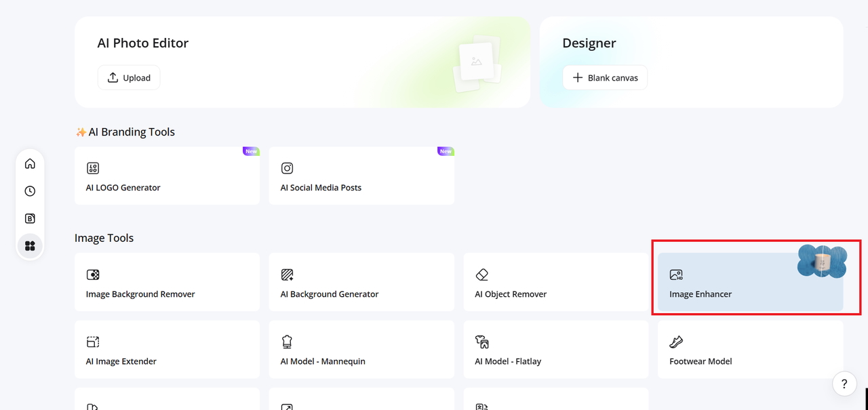Click the Image Background Remover icon

pyautogui.click(x=93, y=274)
